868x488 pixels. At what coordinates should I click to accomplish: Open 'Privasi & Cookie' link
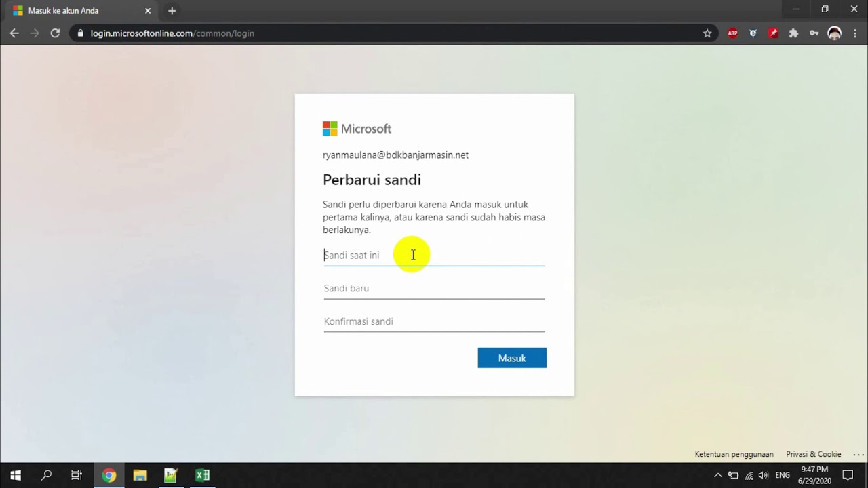[x=813, y=454]
